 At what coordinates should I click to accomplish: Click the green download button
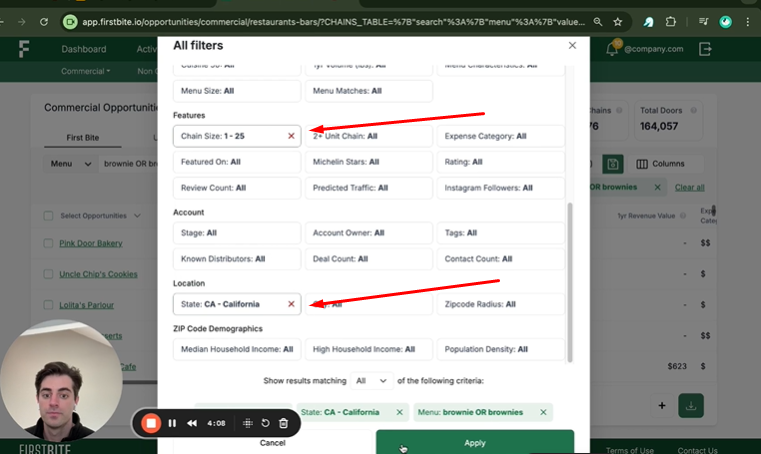(691, 405)
